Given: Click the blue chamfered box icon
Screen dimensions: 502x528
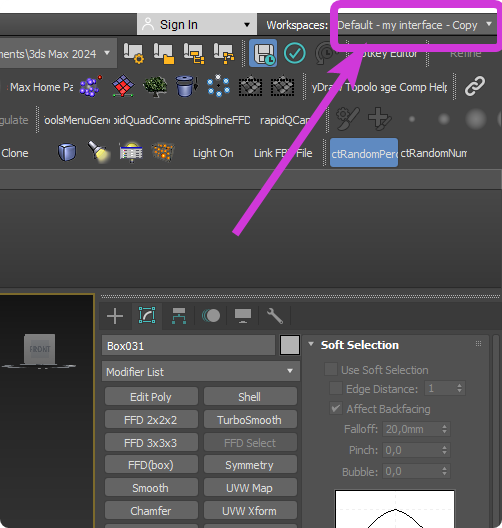Looking at the screenshot, I should coord(67,152).
